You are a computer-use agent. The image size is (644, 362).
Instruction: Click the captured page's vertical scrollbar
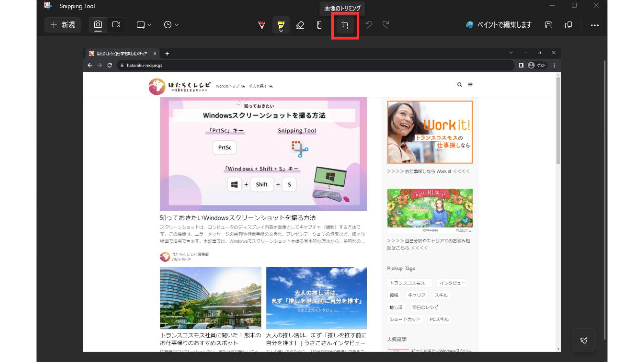[x=558, y=121]
